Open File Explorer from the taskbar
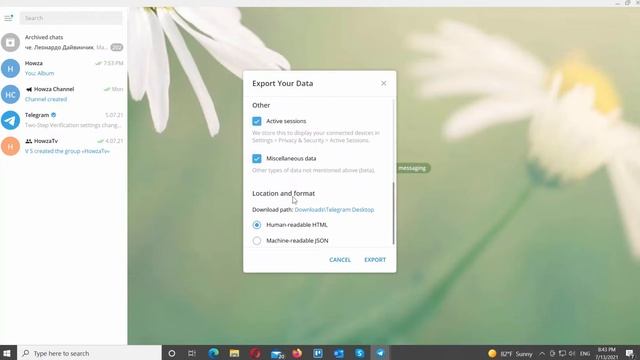The image size is (640, 360). 234,353
